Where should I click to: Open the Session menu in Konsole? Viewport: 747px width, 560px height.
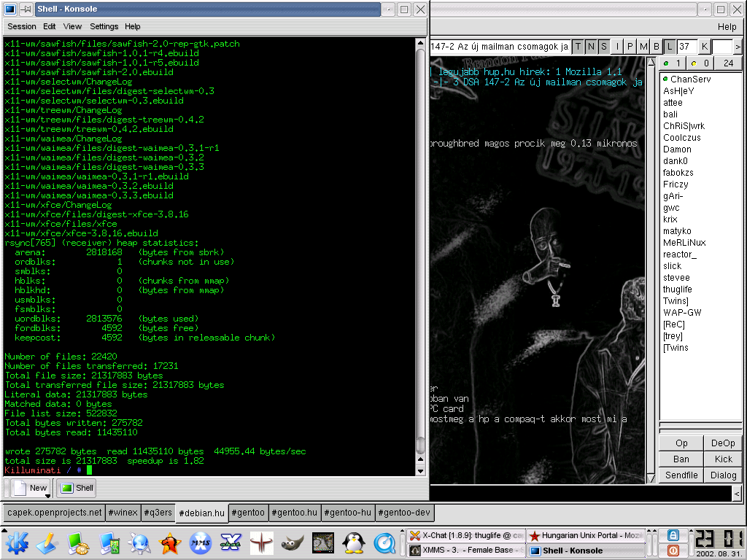(x=21, y=26)
